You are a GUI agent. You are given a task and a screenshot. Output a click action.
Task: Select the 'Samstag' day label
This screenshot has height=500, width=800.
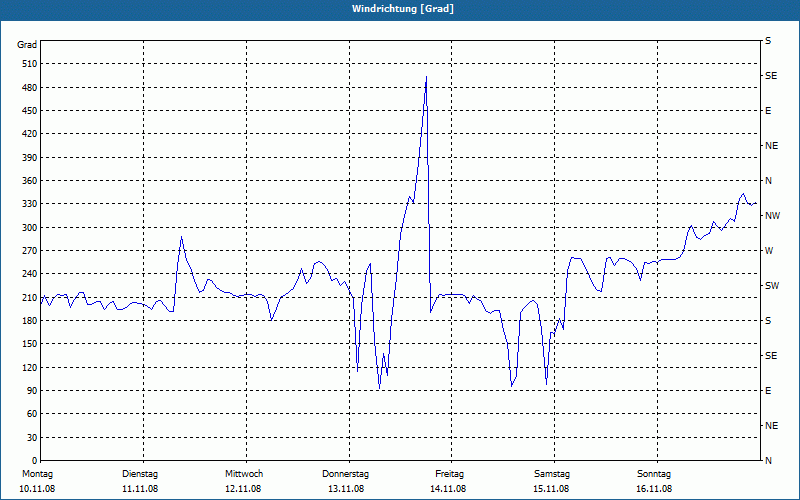(552, 474)
